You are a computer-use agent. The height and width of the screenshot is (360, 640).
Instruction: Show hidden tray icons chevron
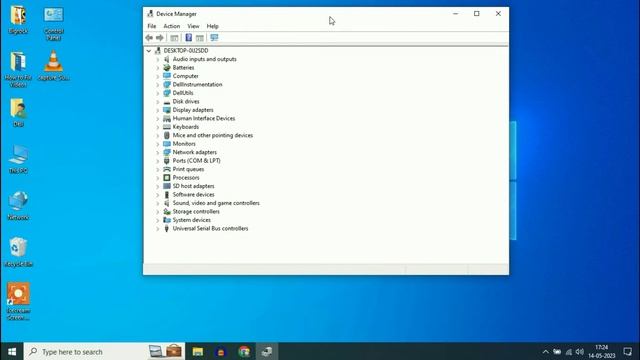click(x=545, y=351)
